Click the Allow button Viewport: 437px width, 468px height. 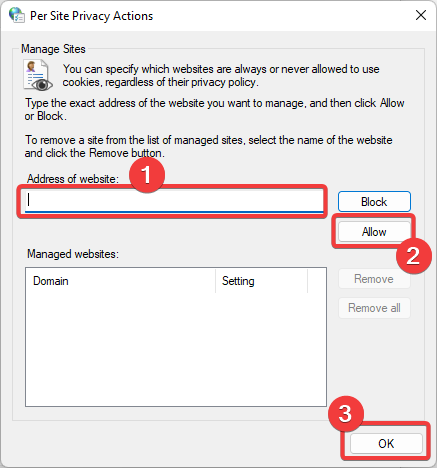374,232
